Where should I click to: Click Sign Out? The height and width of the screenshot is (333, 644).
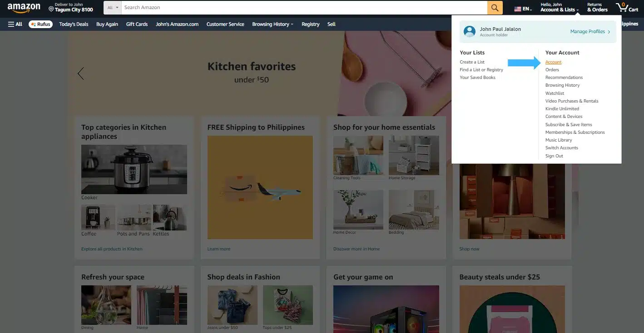(x=554, y=156)
